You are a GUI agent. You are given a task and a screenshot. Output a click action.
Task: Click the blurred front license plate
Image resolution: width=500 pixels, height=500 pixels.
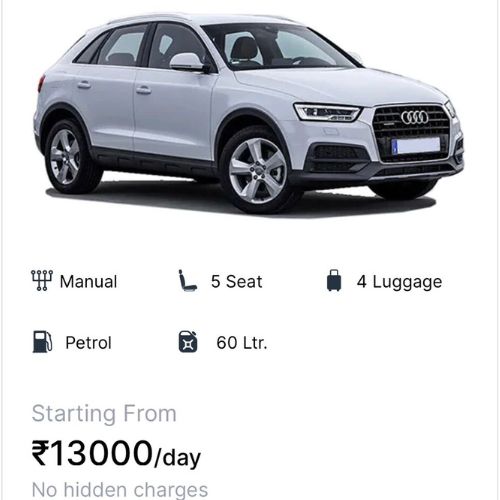(416, 146)
